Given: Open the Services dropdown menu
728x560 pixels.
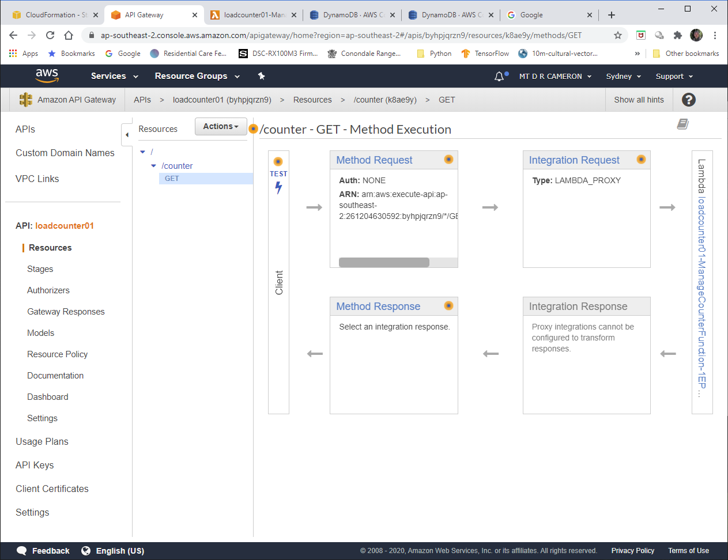Looking at the screenshot, I should click(115, 76).
